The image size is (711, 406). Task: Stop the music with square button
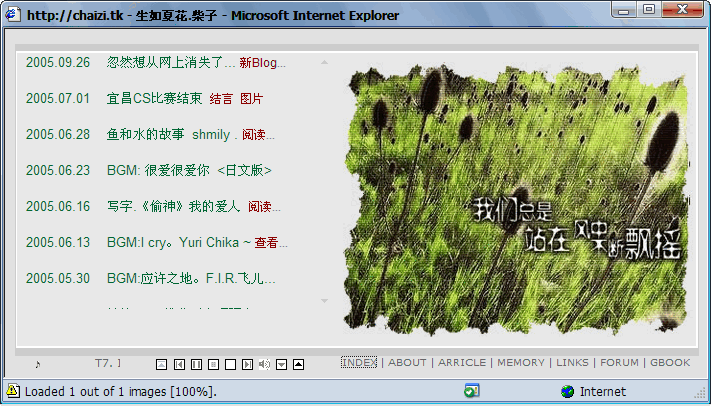click(x=230, y=364)
